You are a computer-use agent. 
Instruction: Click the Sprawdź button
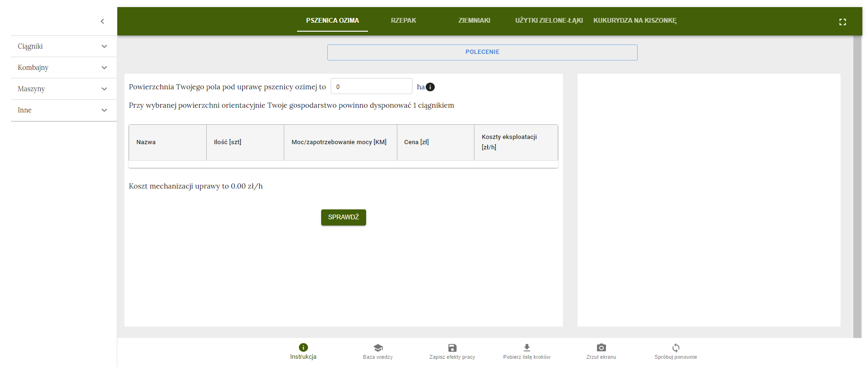(343, 217)
